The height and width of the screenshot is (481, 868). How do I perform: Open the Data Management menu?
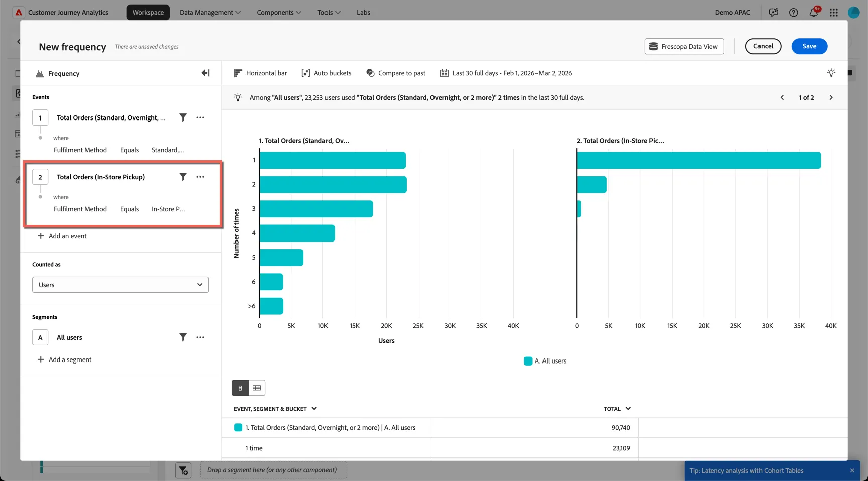(210, 12)
